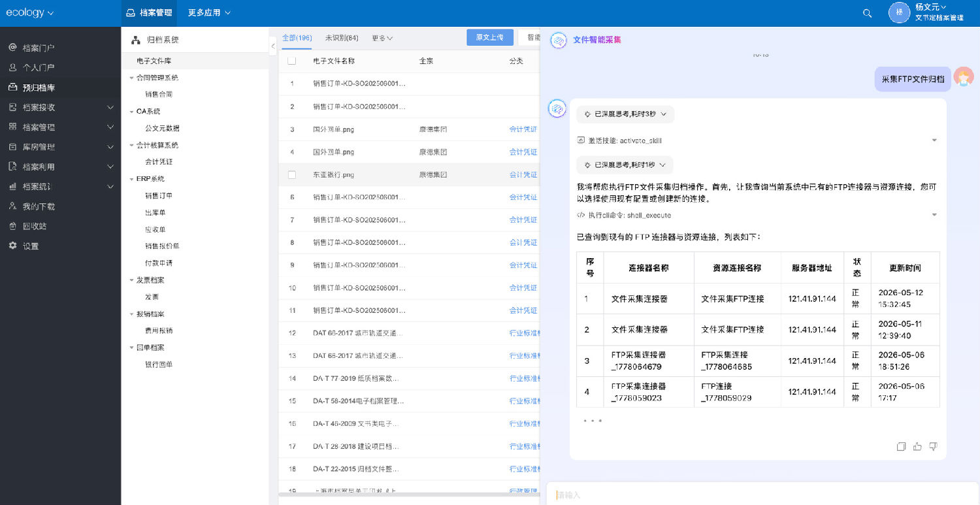Screen dimensions: 980x505
Task: Select 公文元数据 tree item
Action: click(162, 128)
